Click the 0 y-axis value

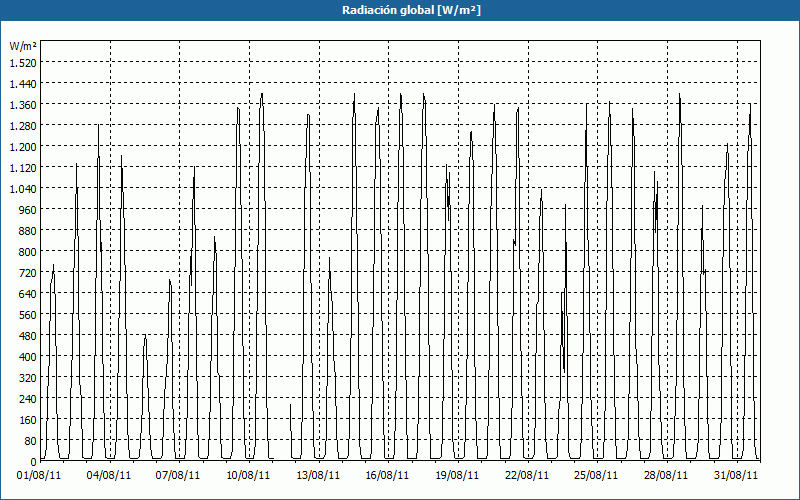(x=34, y=462)
